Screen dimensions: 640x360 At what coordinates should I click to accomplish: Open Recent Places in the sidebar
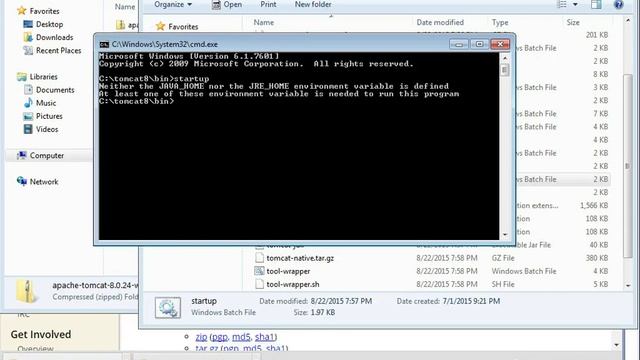pos(58,51)
